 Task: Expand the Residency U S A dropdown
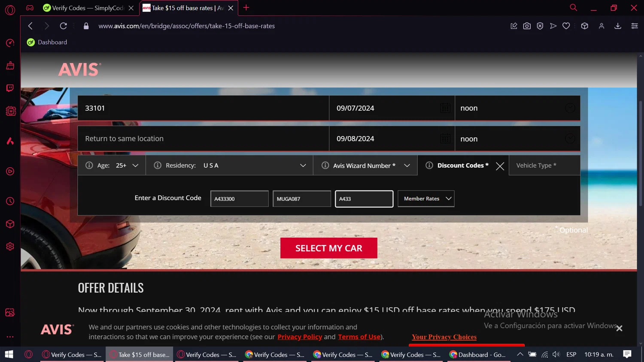click(303, 165)
